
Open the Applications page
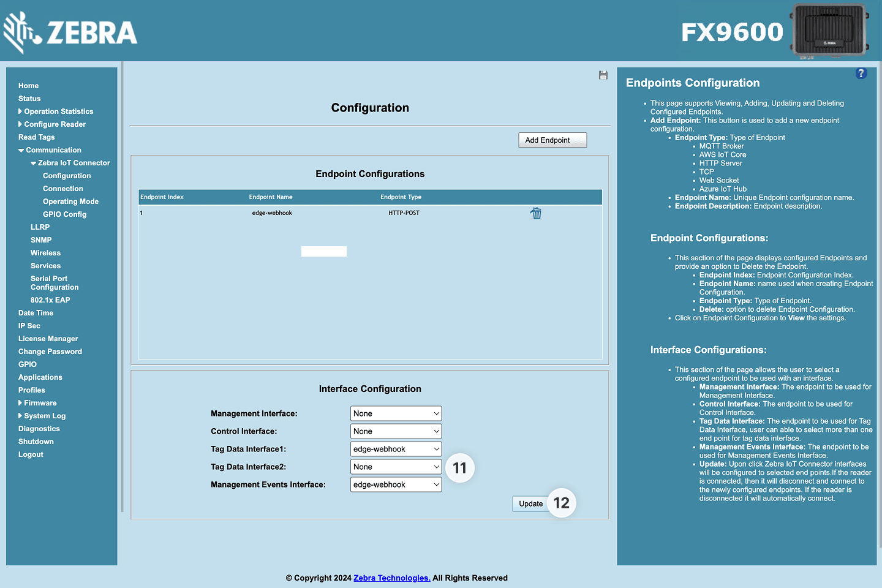(40, 377)
